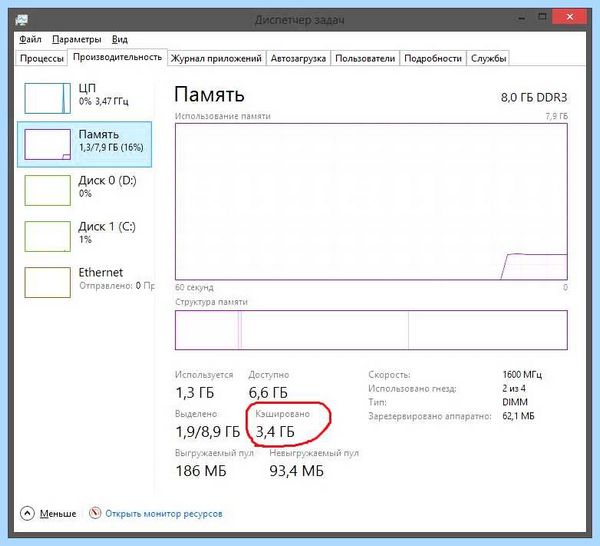600x546 pixels.
Task: Click the Структура памяти composition bar
Action: [x=371, y=330]
